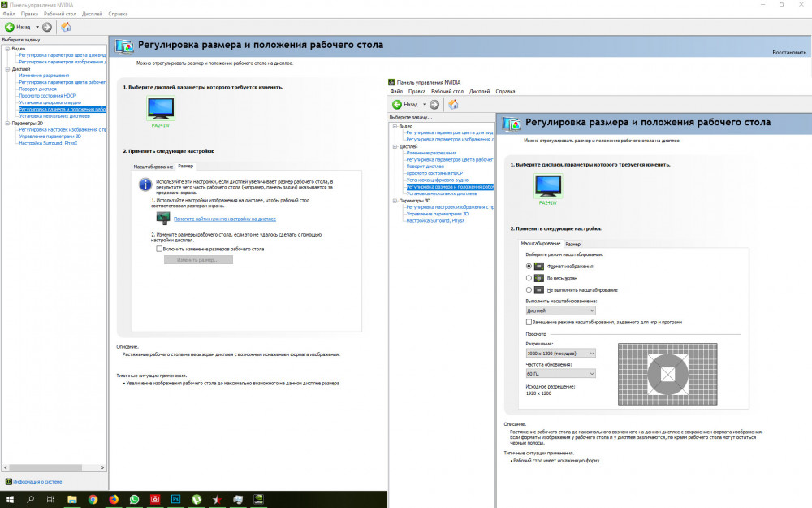812x508 pixels.
Task: Select 'Формат изображения' radio button
Action: pyautogui.click(x=529, y=266)
